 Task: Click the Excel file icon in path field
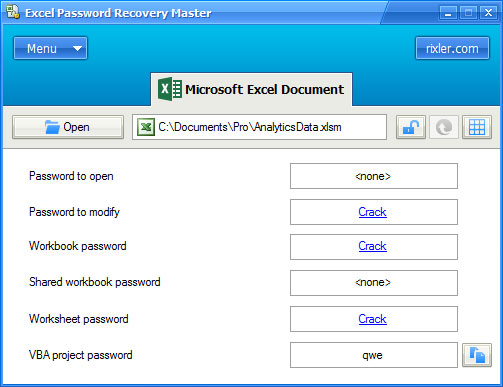(146, 127)
